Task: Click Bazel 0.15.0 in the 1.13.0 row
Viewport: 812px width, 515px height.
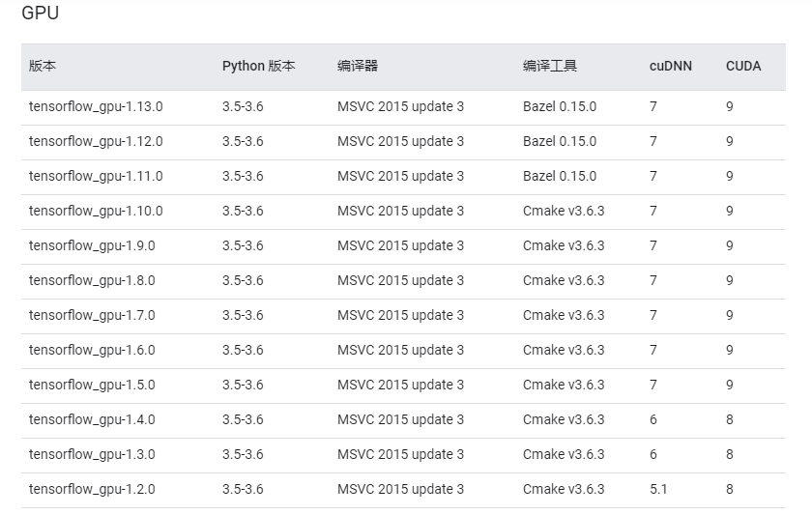Action: tap(560, 106)
